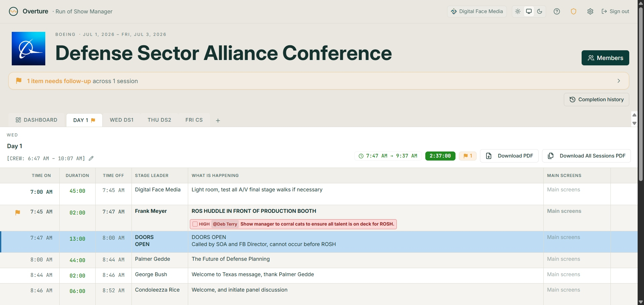Click the flag icon on 7:45 AM row
Image resolution: width=644 pixels, height=305 pixels.
click(18, 212)
